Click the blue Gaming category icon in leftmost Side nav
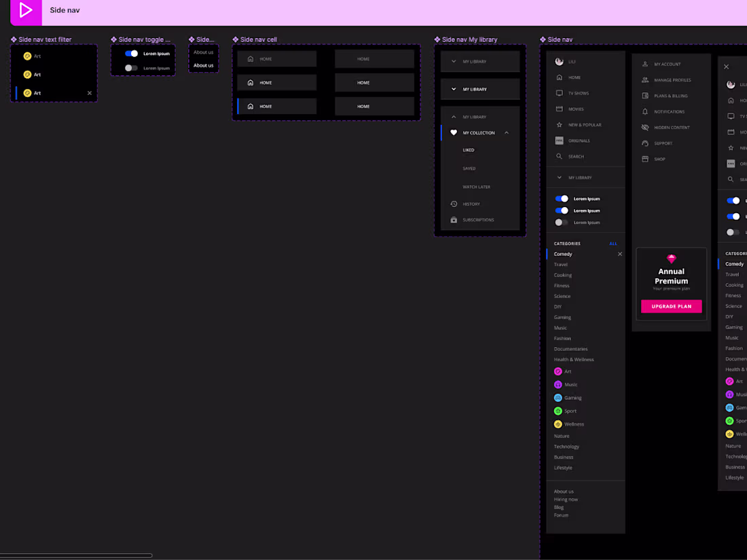Screen dimensions: 747x560 click(x=558, y=398)
